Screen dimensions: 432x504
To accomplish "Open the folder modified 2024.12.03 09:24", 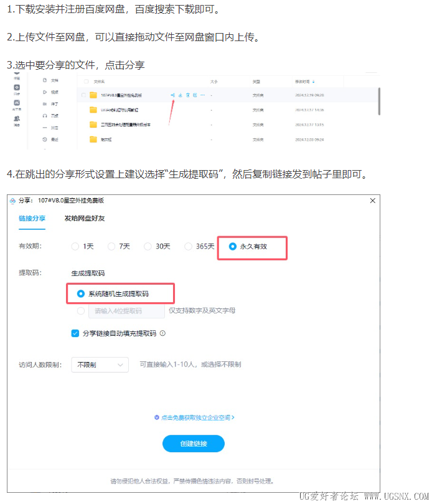I will tap(93, 139).
